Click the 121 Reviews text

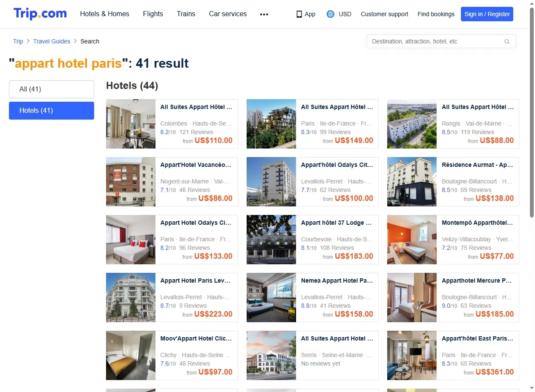click(x=196, y=132)
